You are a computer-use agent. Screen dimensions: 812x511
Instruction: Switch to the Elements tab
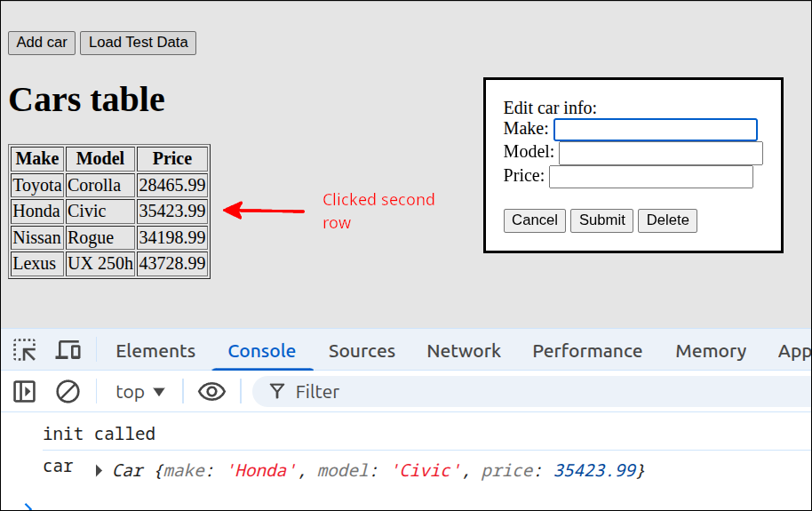point(155,351)
